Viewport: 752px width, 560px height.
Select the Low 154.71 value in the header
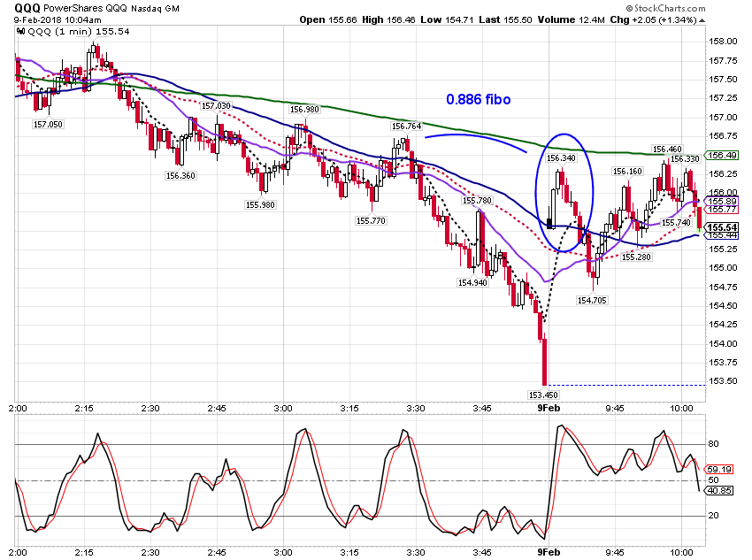point(447,19)
